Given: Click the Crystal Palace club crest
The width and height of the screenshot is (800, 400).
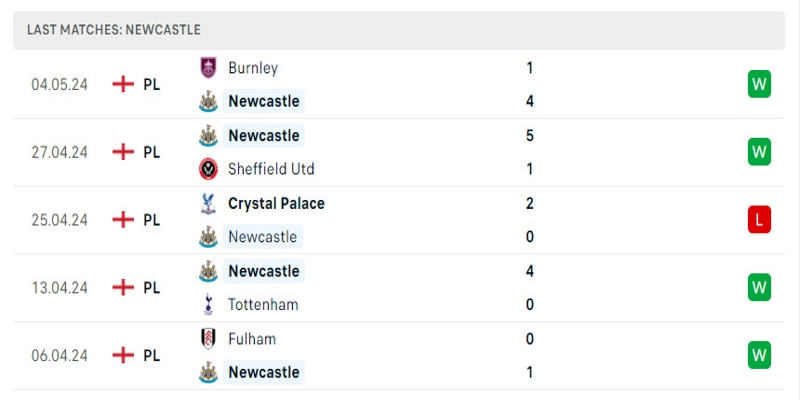Looking at the screenshot, I should (208, 203).
